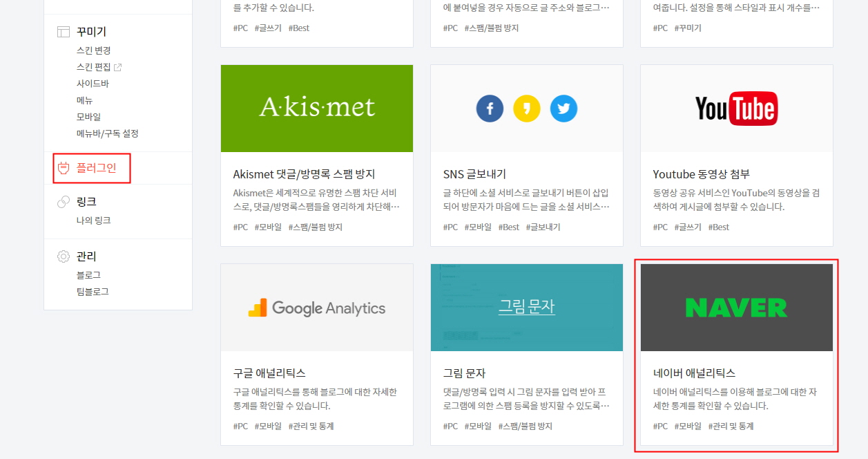This screenshot has width=868, height=459.
Task: Open the Akismet green thumbnail image
Action: (x=316, y=108)
